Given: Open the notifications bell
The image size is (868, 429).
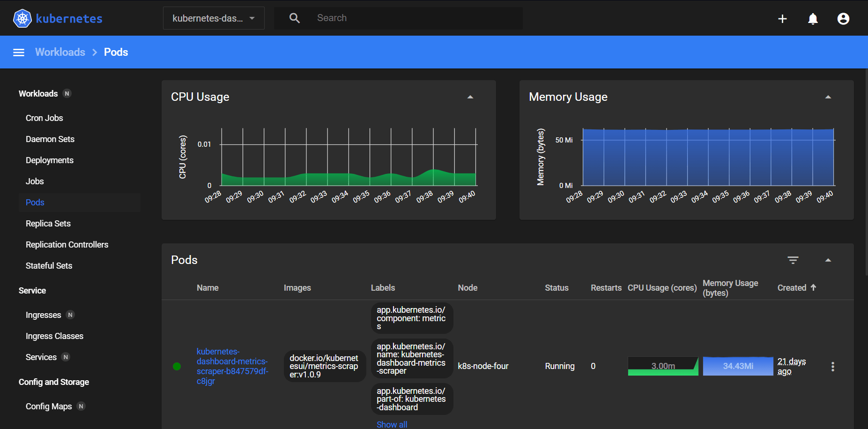Looking at the screenshot, I should point(813,19).
